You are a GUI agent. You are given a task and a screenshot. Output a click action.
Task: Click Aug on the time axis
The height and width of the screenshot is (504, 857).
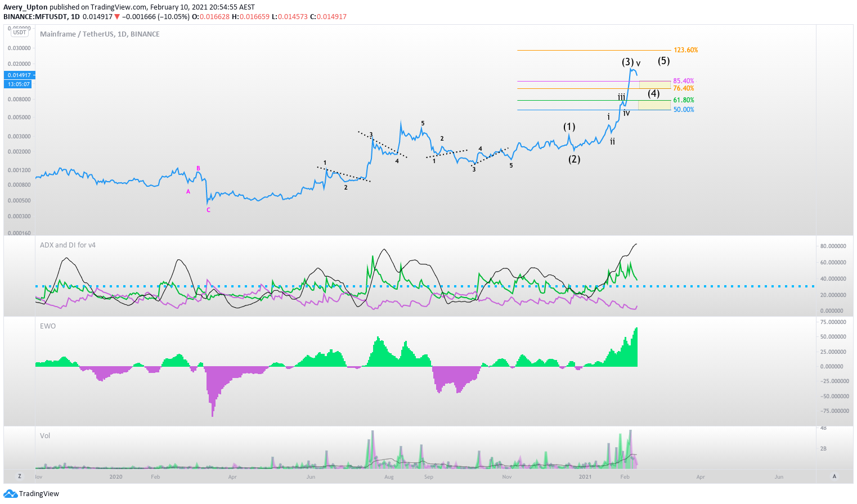pos(389,476)
